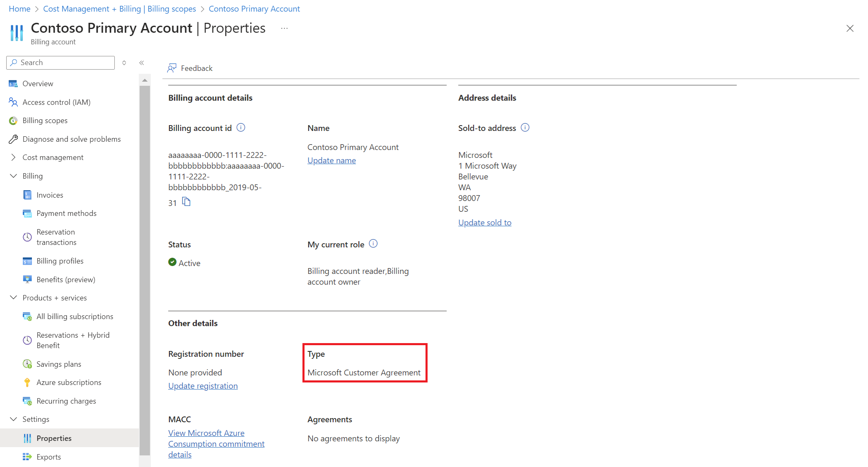
Task: Click the Overview icon in sidebar
Action: 13,83
